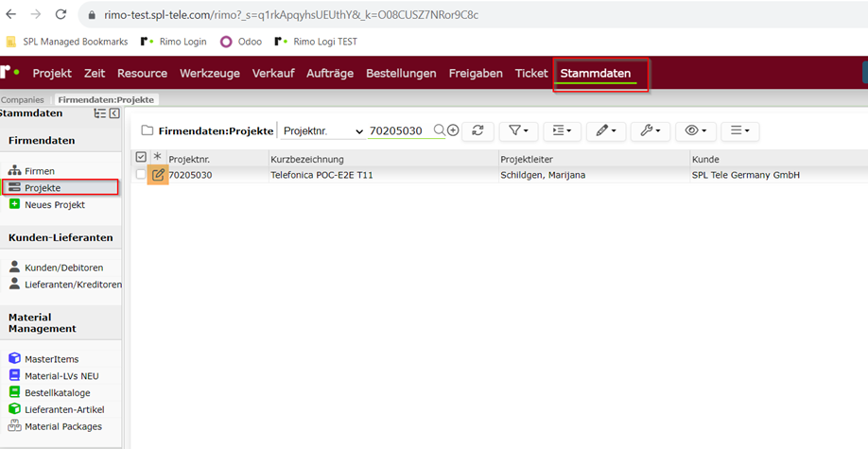
Task: Open the Resource menu
Action: 142,73
